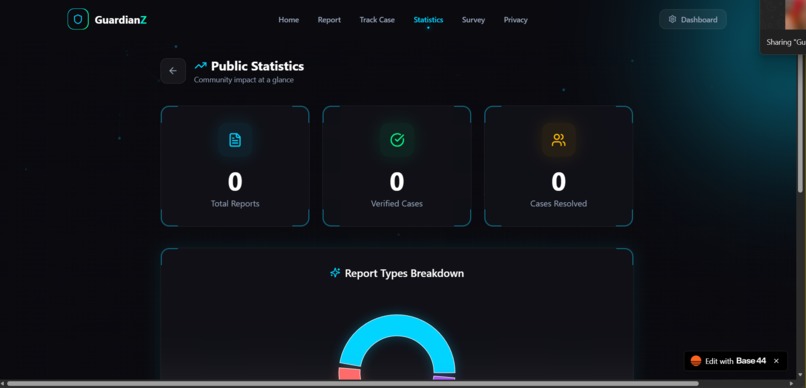Viewport: 806px width, 388px height.
Task: Click the Community impact at a glance subtitle
Action: tap(244, 80)
